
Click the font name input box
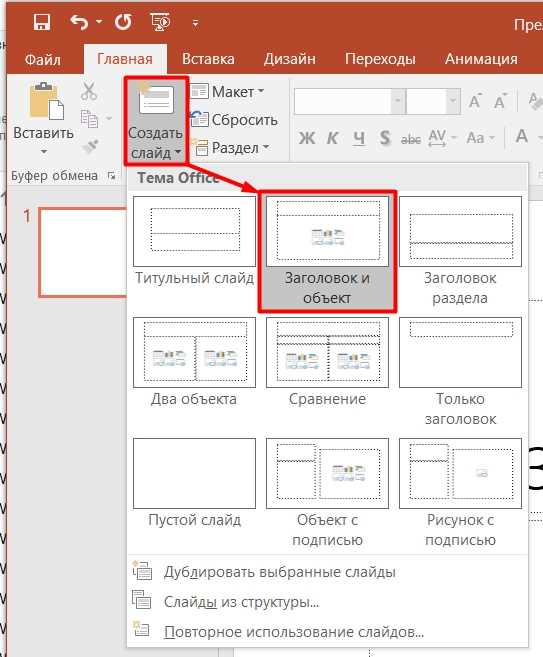point(342,101)
